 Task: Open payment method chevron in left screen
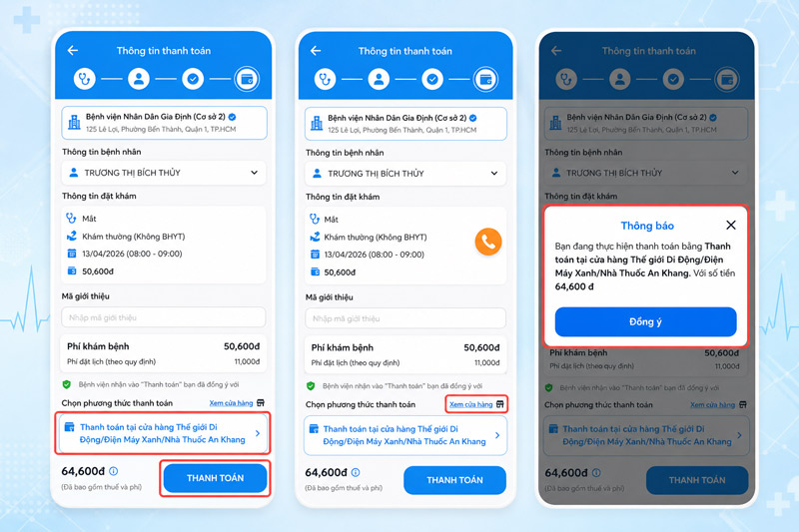[258, 433]
